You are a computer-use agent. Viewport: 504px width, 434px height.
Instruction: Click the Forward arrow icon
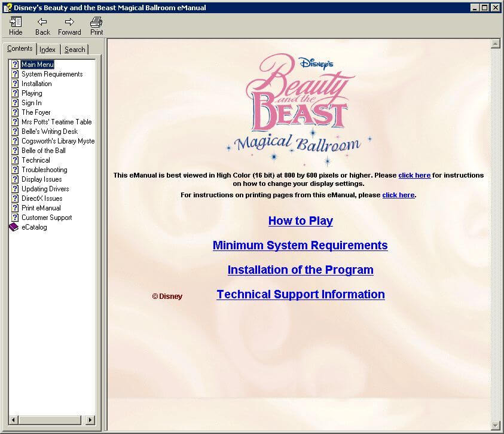[x=69, y=22]
